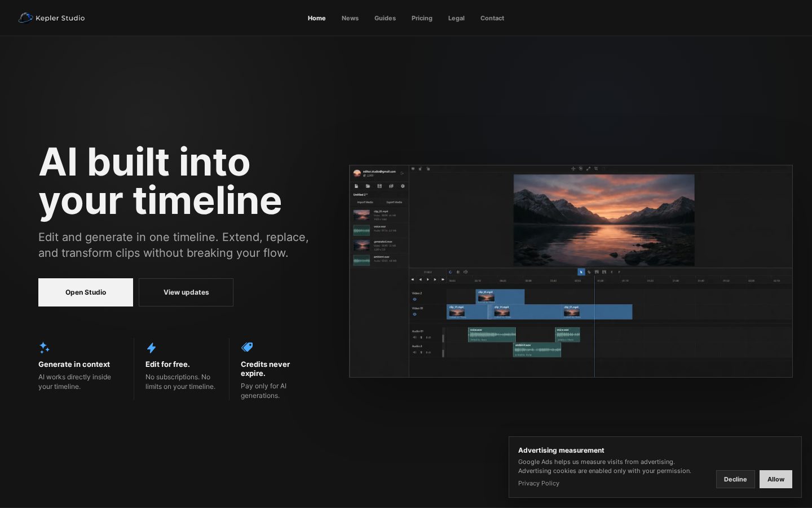
Task: Click the lightning bolt icon above Edit for free
Action: click(151, 348)
